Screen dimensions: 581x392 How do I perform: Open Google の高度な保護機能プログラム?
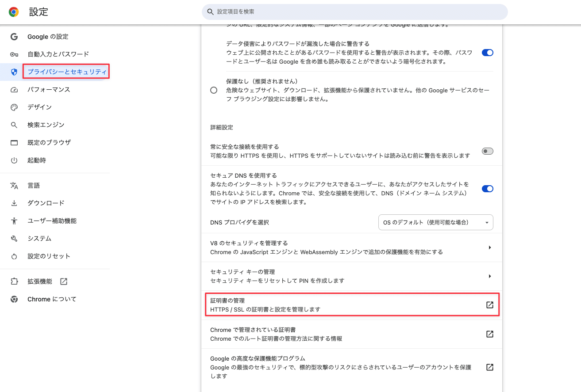click(x=489, y=367)
